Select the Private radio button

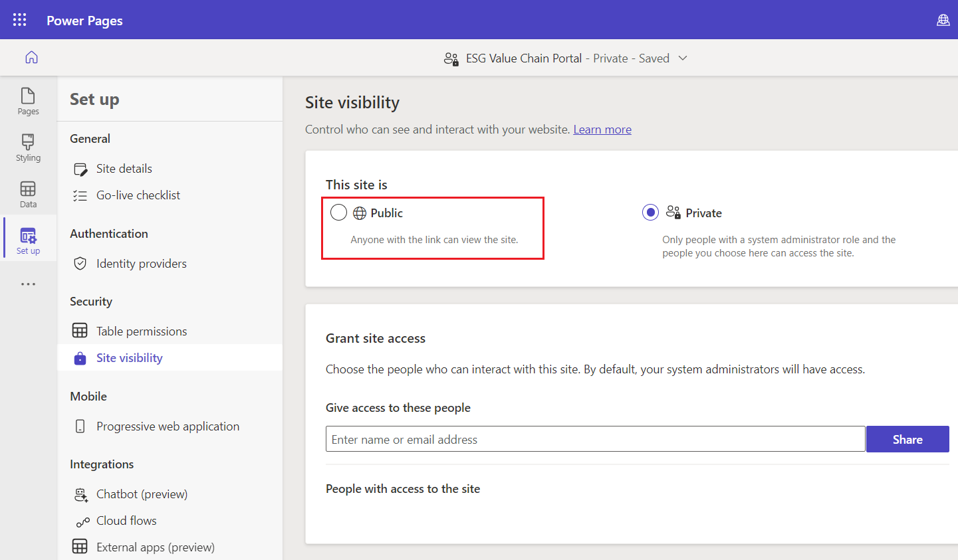coord(650,213)
